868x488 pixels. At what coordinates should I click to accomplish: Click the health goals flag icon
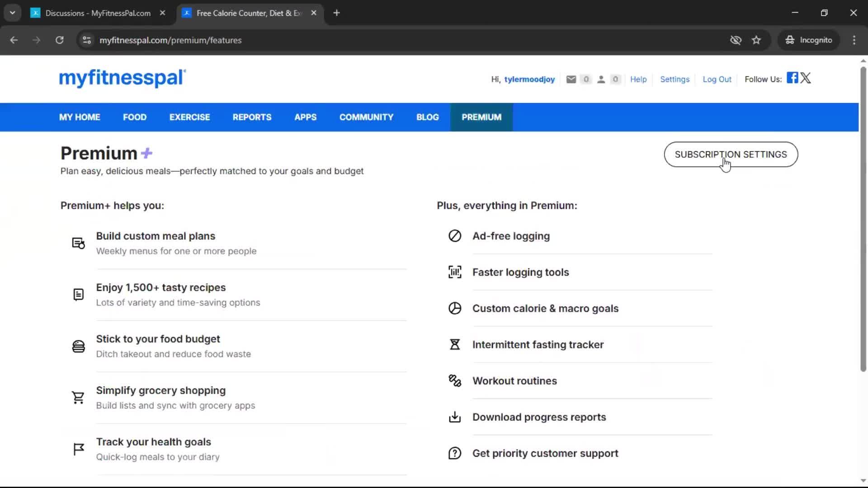(x=78, y=449)
